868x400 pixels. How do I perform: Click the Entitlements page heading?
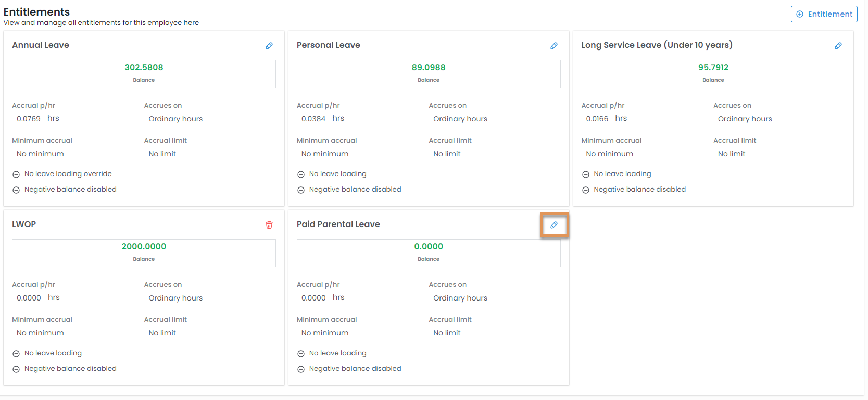(36, 12)
